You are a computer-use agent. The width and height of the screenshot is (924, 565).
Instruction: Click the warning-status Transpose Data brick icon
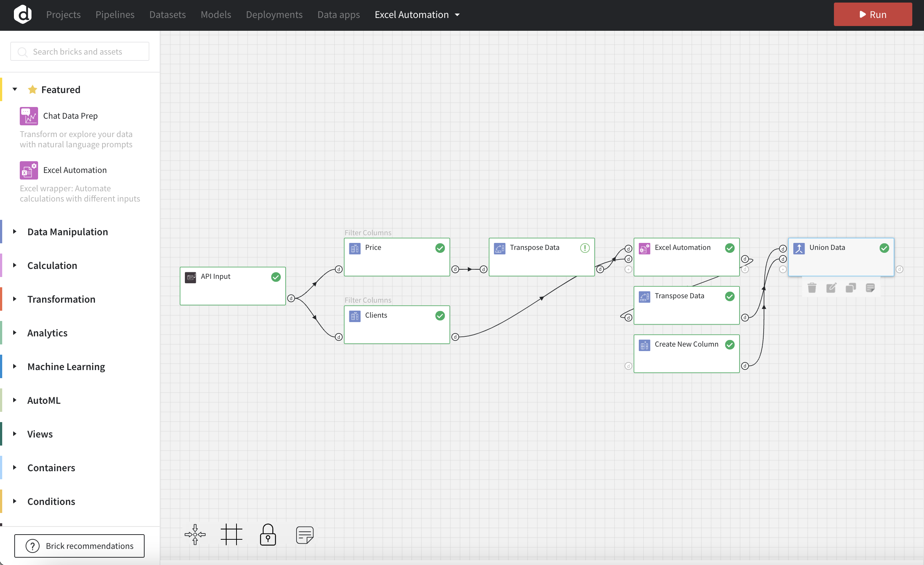[499, 248]
